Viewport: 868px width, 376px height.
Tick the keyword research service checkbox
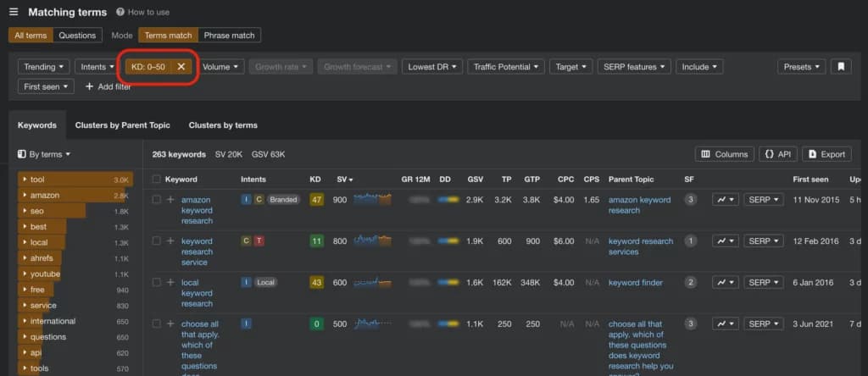click(x=156, y=241)
